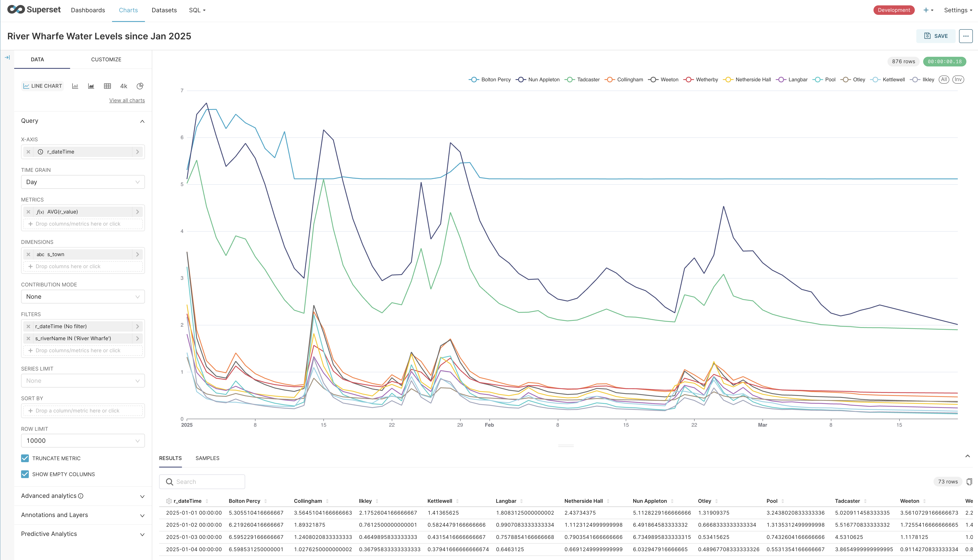This screenshot has width=978, height=560.
Task: Switch to the Results tab
Action: tap(170, 458)
